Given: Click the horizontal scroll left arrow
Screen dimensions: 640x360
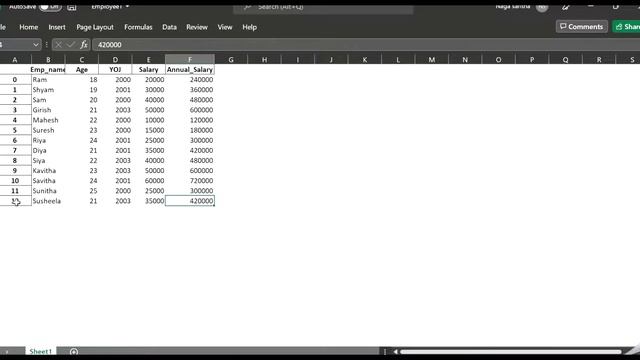Looking at the screenshot, I should (x=395, y=351).
